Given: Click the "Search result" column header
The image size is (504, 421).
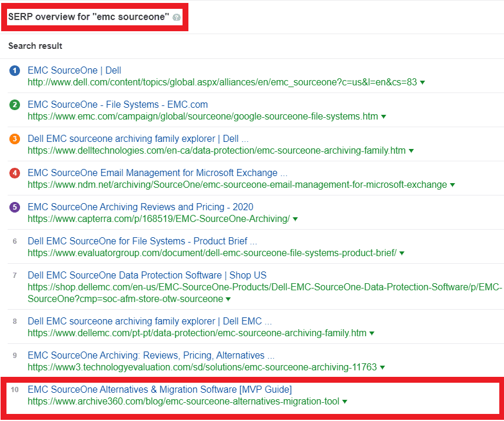Looking at the screenshot, I should [x=35, y=46].
